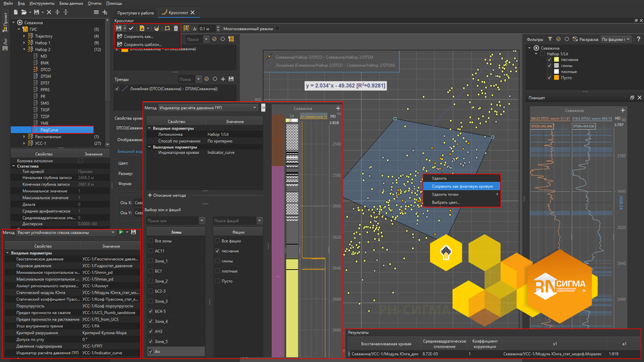Toggle the Набор 1/Lit checkbox in Фильтры

pos(542,54)
